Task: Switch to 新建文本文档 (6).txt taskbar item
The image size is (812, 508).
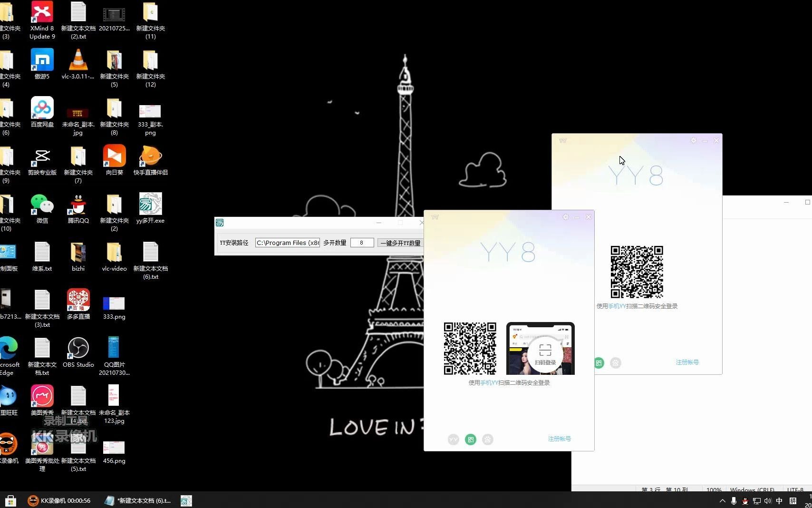Action: point(138,500)
